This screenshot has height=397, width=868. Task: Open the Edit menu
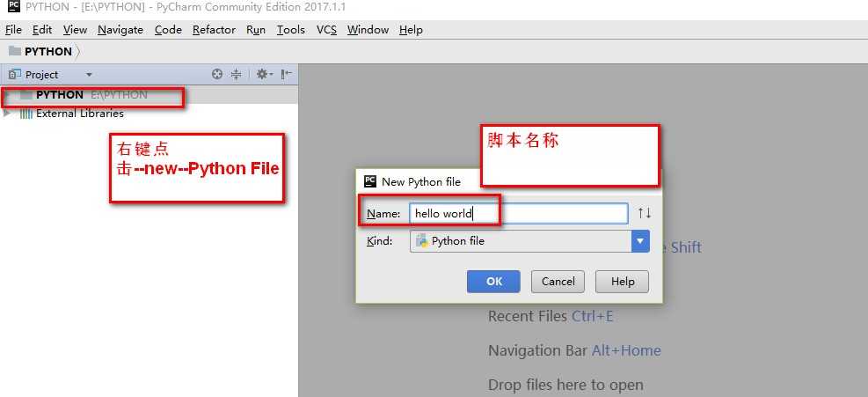click(42, 30)
